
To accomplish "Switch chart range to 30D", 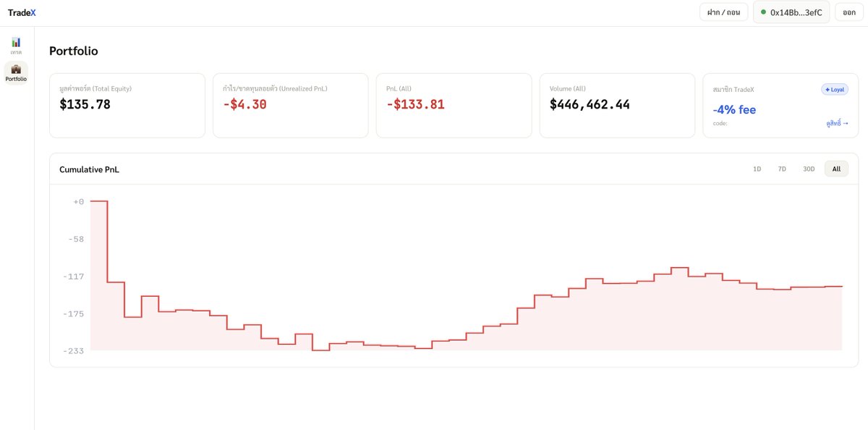I will (x=809, y=169).
